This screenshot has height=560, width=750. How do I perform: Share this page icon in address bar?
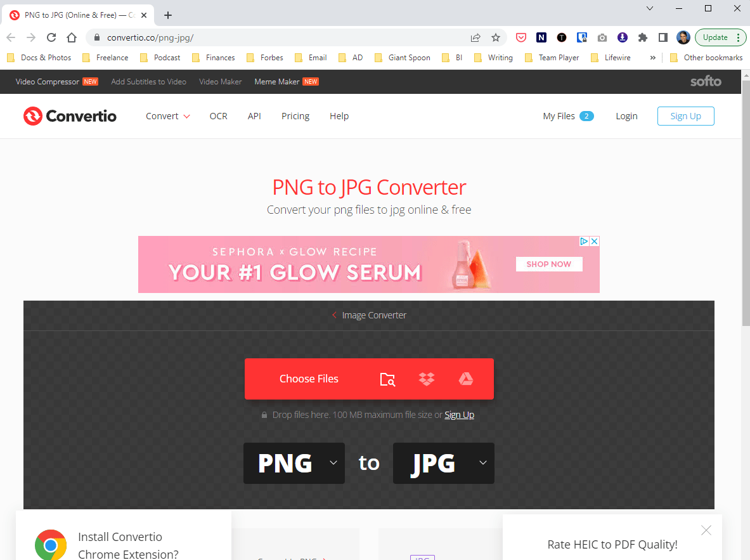(475, 37)
